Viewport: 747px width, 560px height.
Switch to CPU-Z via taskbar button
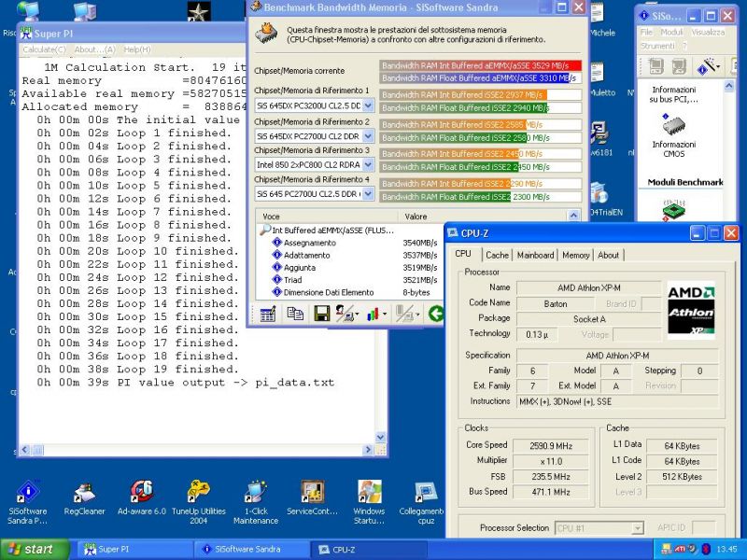click(x=367, y=549)
